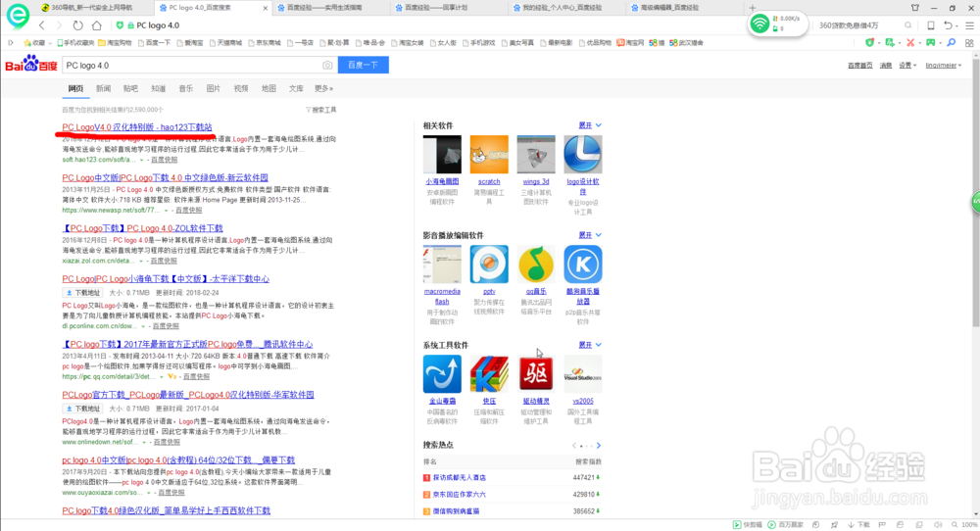The width and height of the screenshot is (980, 531).
Task: Open the username account dropdown
Action: click(943, 65)
